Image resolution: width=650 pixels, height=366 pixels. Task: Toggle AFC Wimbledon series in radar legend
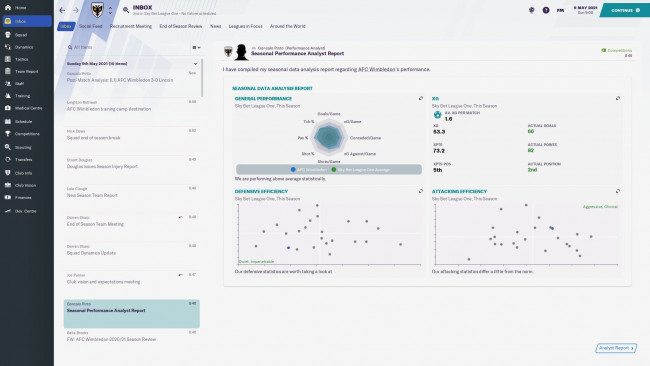coord(308,170)
